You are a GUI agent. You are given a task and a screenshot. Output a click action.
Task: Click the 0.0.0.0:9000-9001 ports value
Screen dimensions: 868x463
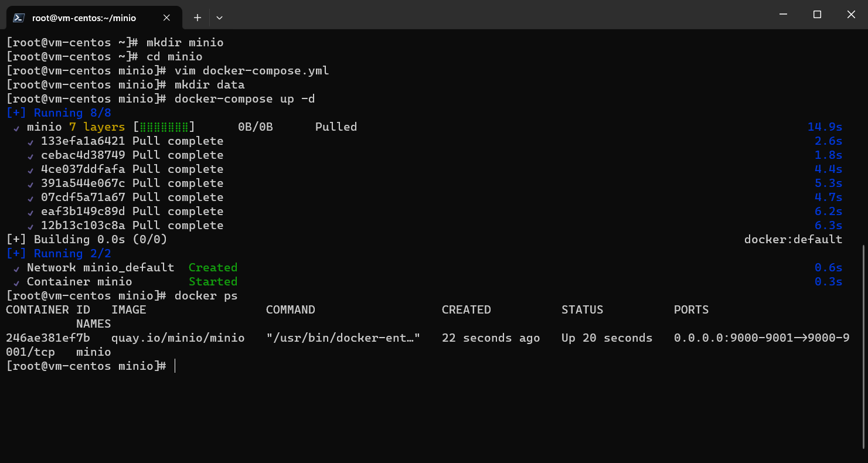(762, 338)
